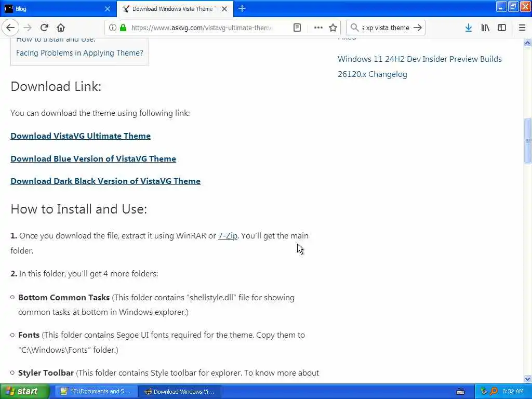The height and width of the screenshot is (399, 532).
Task: Open the Library icon
Action: [485, 28]
